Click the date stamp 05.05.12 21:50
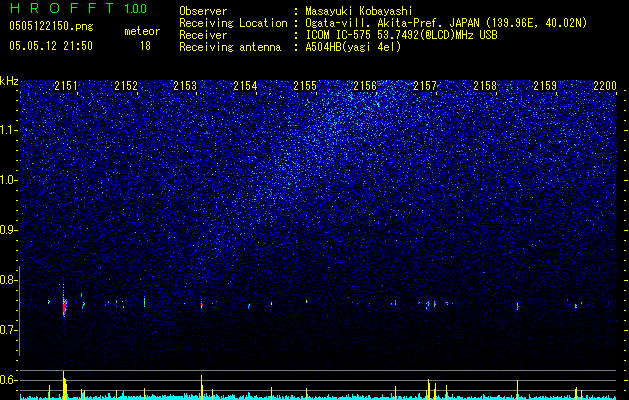Viewport: 629px width, 400px height. pyautogui.click(x=51, y=46)
